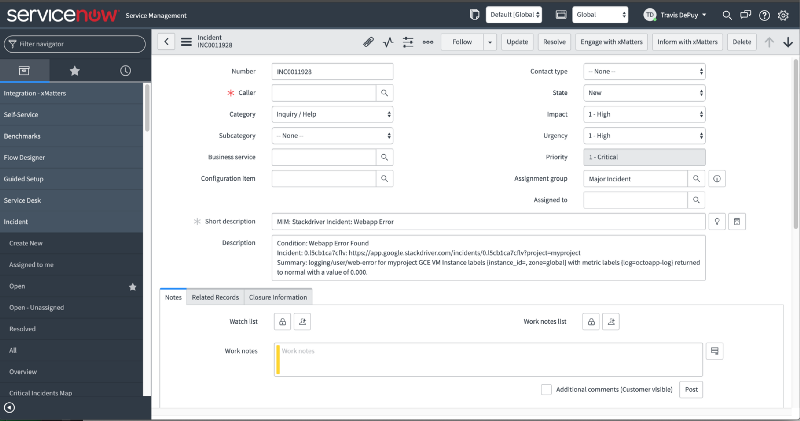Switch to the Related Records tab

tap(214, 297)
